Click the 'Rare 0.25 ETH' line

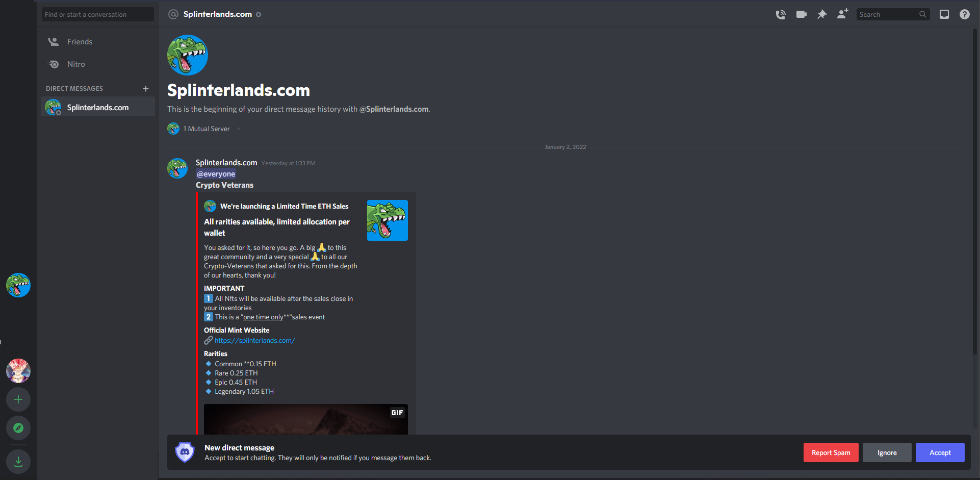236,373
